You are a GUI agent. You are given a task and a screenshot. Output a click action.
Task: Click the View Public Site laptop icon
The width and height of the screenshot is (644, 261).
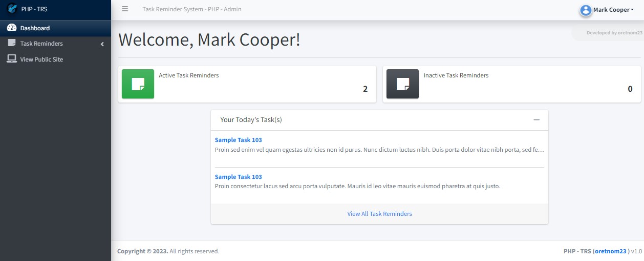11,59
